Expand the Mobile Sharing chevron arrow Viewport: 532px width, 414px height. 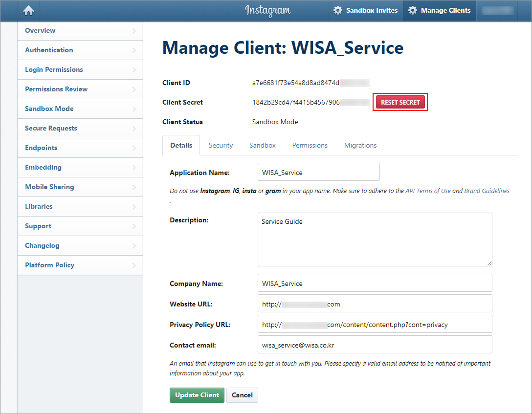[134, 187]
